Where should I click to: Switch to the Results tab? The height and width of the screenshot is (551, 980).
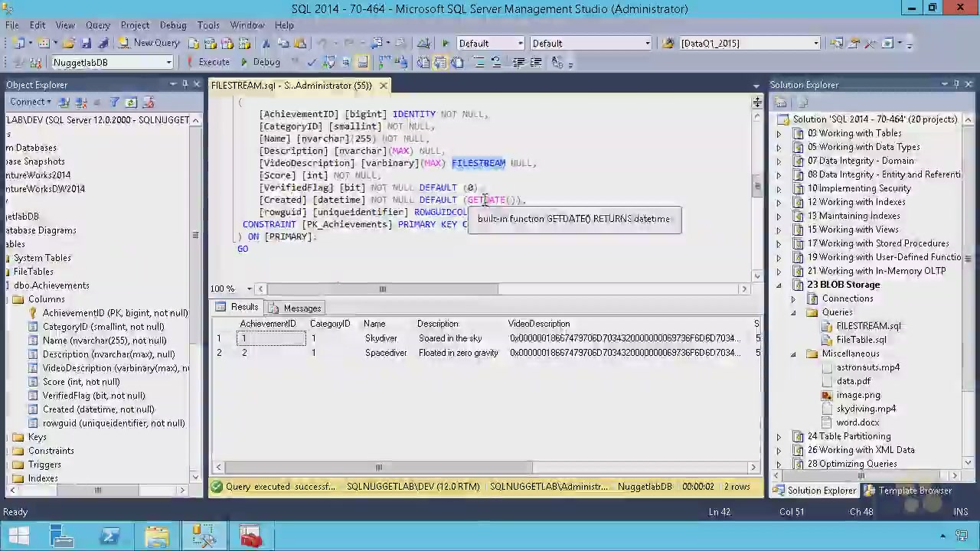click(x=237, y=307)
